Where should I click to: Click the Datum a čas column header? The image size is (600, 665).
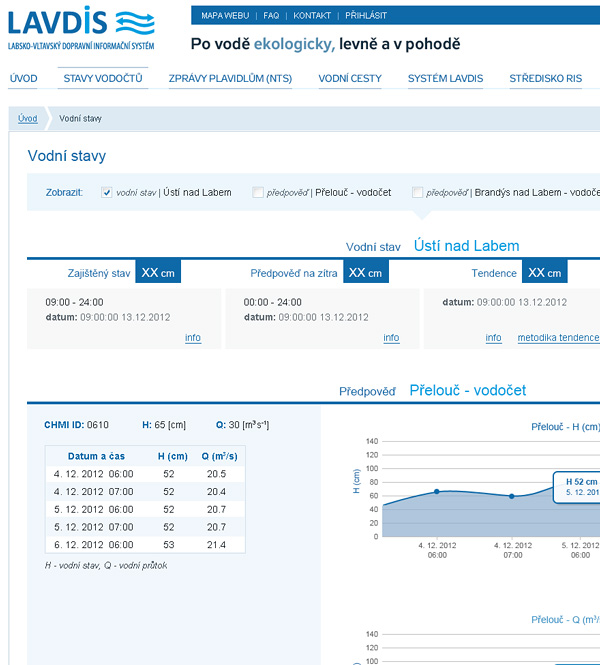[96, 456]
